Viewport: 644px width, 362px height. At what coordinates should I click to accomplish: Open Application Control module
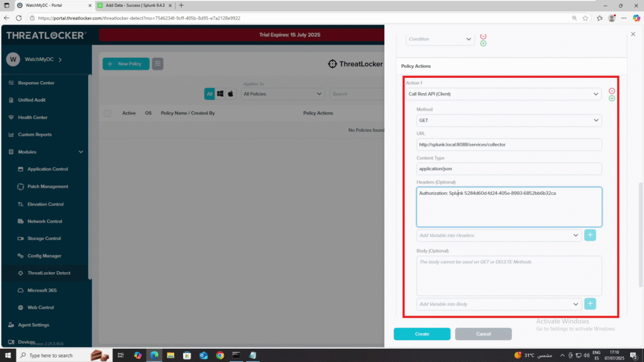pos(48,169)
